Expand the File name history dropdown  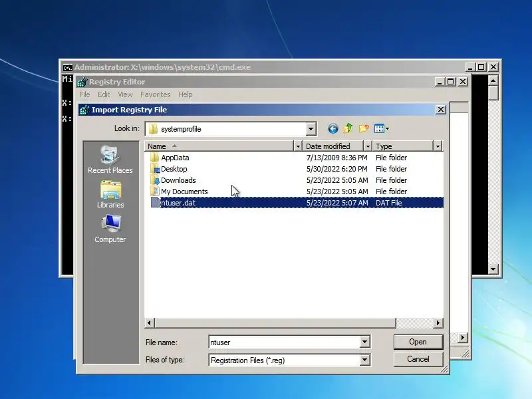pos(364,342)
